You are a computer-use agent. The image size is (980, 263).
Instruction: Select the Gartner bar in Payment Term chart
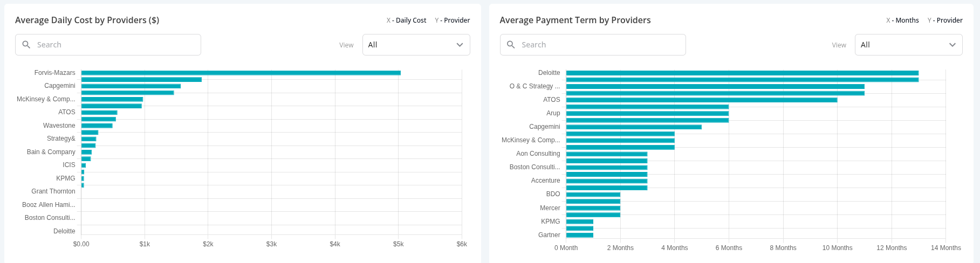pos(580,235)
